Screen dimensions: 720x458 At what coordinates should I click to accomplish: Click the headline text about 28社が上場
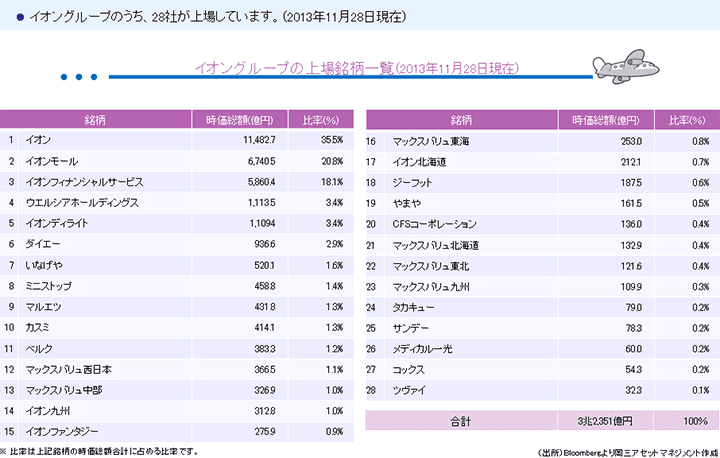pyautogui.click(x=218, y=17)
